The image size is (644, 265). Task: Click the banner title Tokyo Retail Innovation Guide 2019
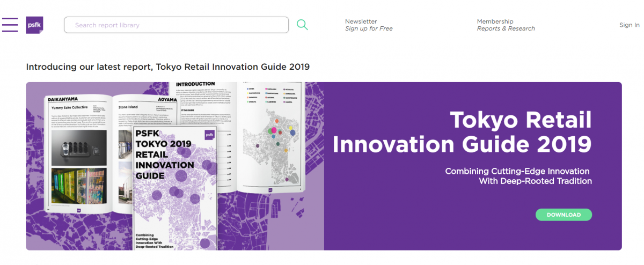[462, 132]
